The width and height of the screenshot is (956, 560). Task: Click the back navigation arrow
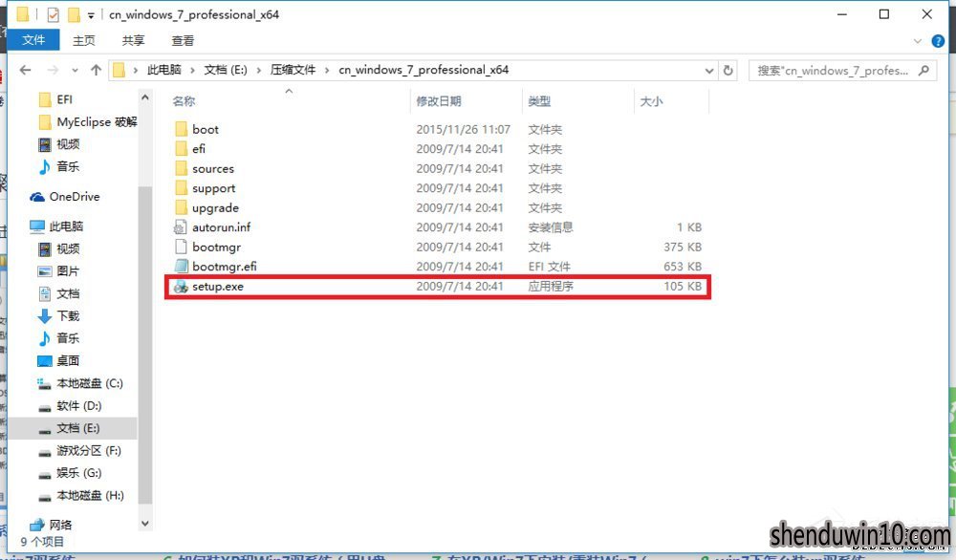[25, 70]
